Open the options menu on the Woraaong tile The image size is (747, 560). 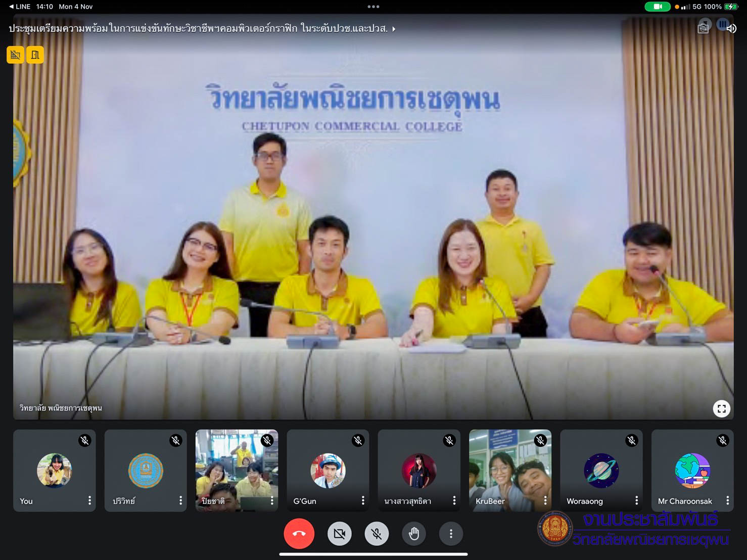(x=636, y=500)
